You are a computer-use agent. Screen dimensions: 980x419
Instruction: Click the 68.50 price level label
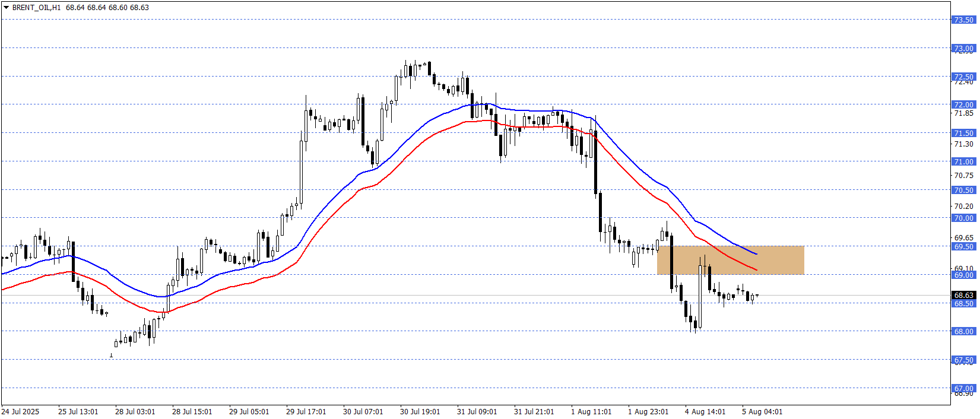[963, 303]
